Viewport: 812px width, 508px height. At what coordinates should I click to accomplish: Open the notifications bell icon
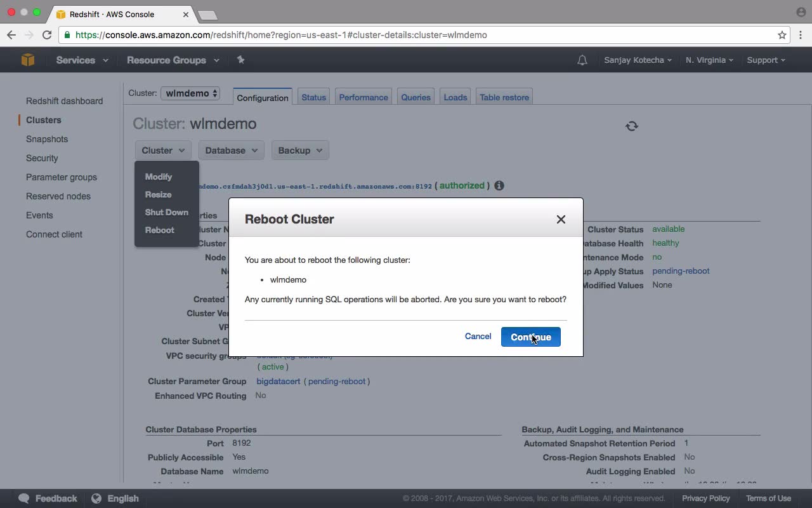(x=582, y=60)
